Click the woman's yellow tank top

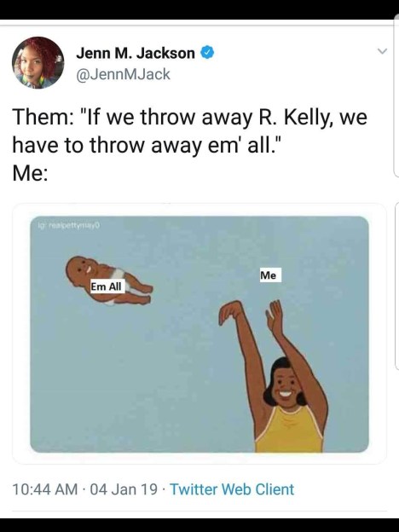(289, 431)
